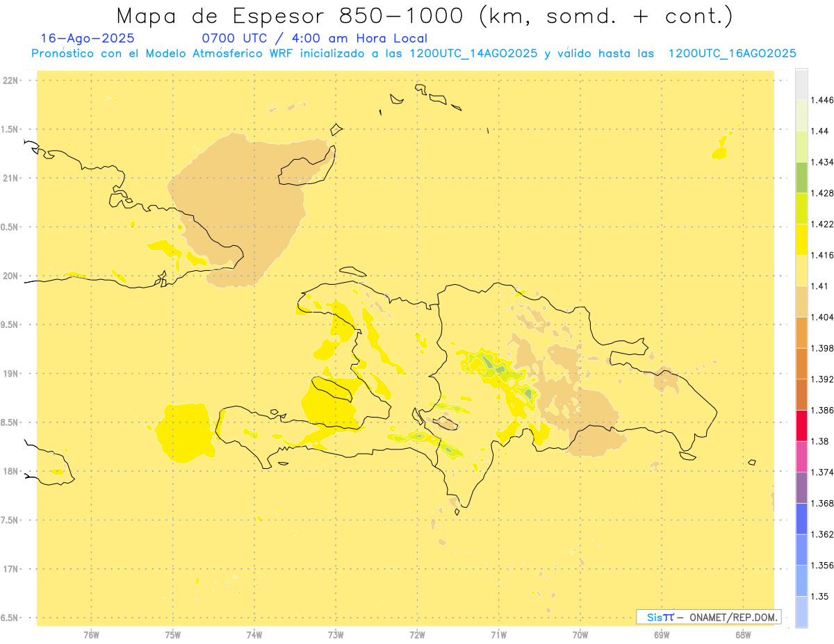Pick the yellow-green swatch between 1.422 and 1.428
This screenshot has width=834, height=644.
(801, 208)
